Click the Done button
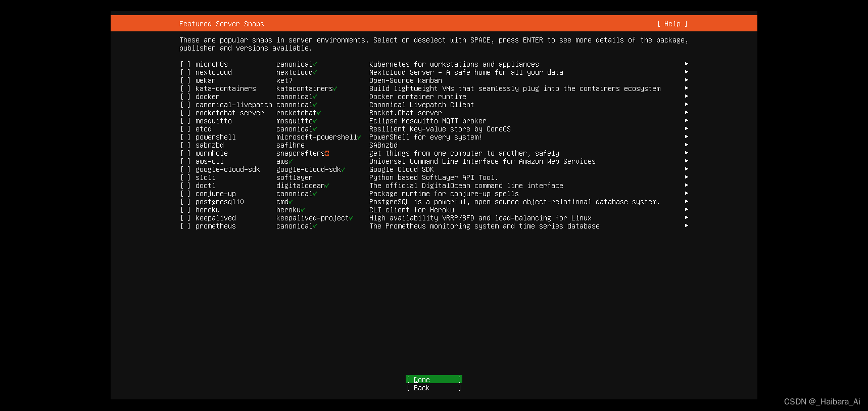 (x=434, y=380)
